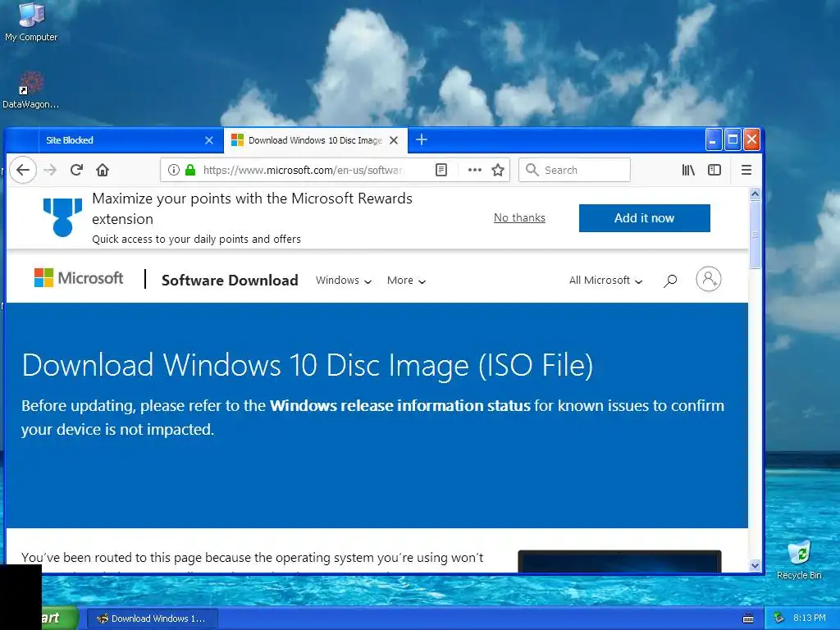Open the Software Download link
This screenshot has width=840, height=630.
point(230,281)
